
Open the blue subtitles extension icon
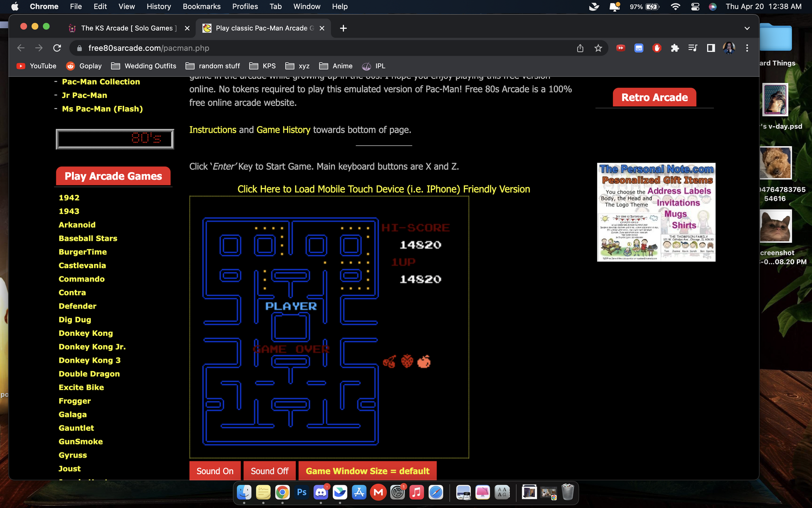(x=639, y=48)
